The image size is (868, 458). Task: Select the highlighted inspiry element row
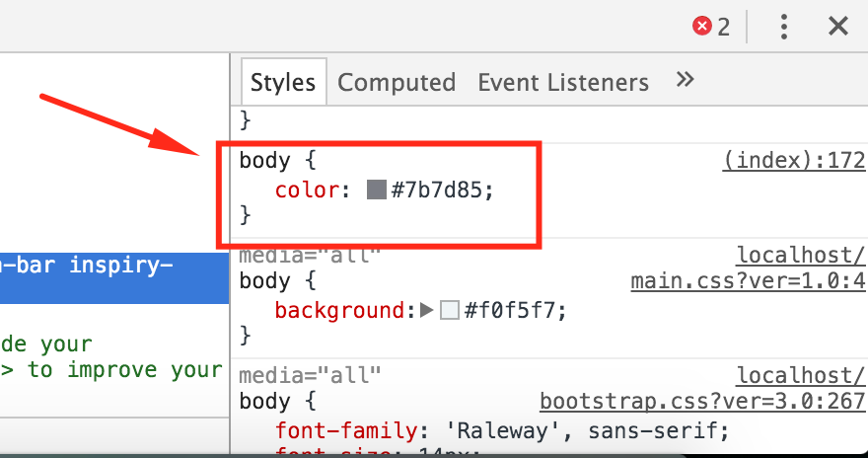click(x=114, y=278)
